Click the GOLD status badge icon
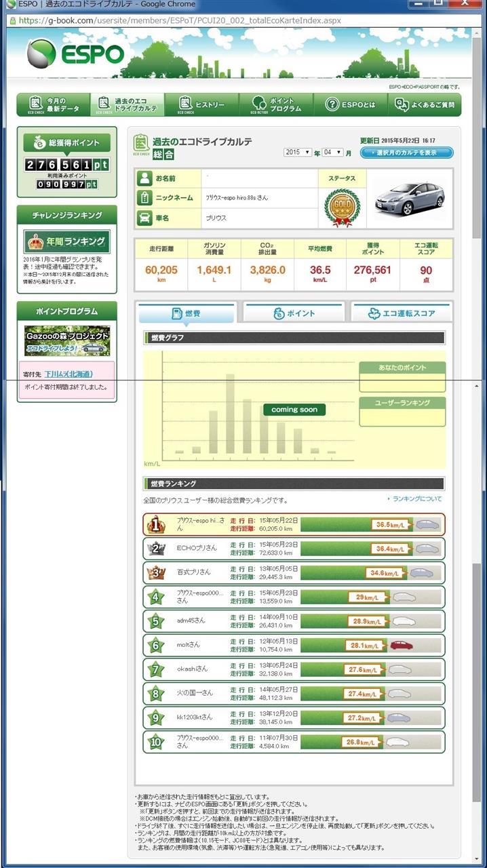Image resolution: width=487 pixels, height=868 pixels. click(342, 208)
